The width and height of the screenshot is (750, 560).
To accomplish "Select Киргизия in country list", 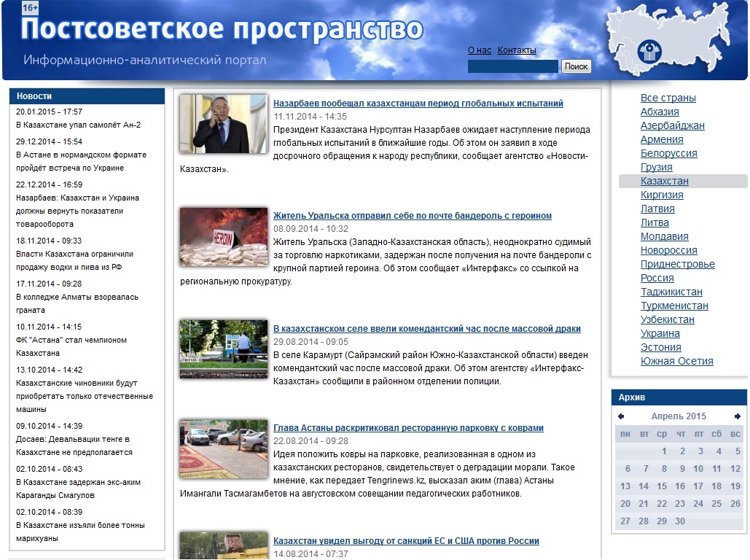I will [x=662, y=195].
